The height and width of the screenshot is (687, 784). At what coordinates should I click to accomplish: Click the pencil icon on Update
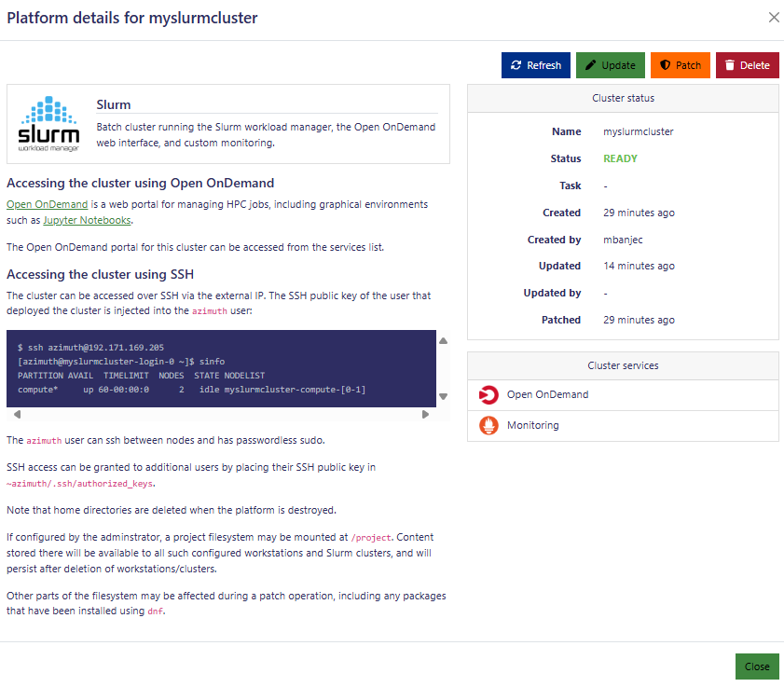pyautogui.click(x=590, y=65)
